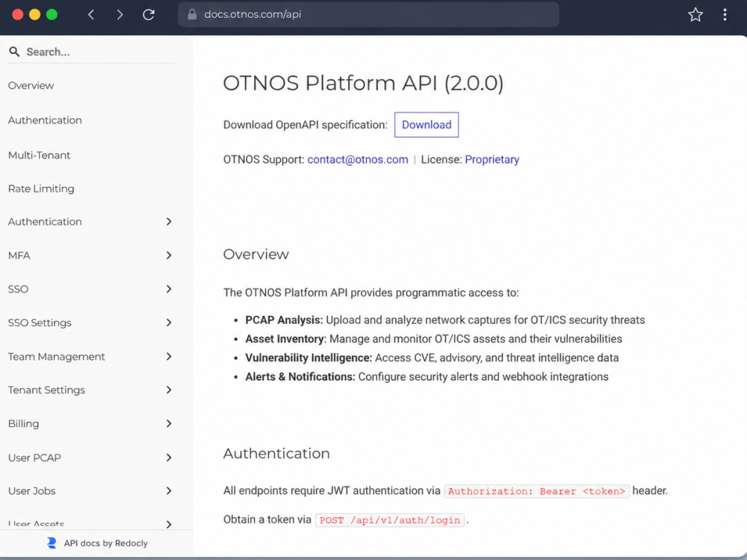Image resolution: width=747 pixels, height=560 pixels.
Task: Email support at contact@otnos.com
Action: pos(357,160)
